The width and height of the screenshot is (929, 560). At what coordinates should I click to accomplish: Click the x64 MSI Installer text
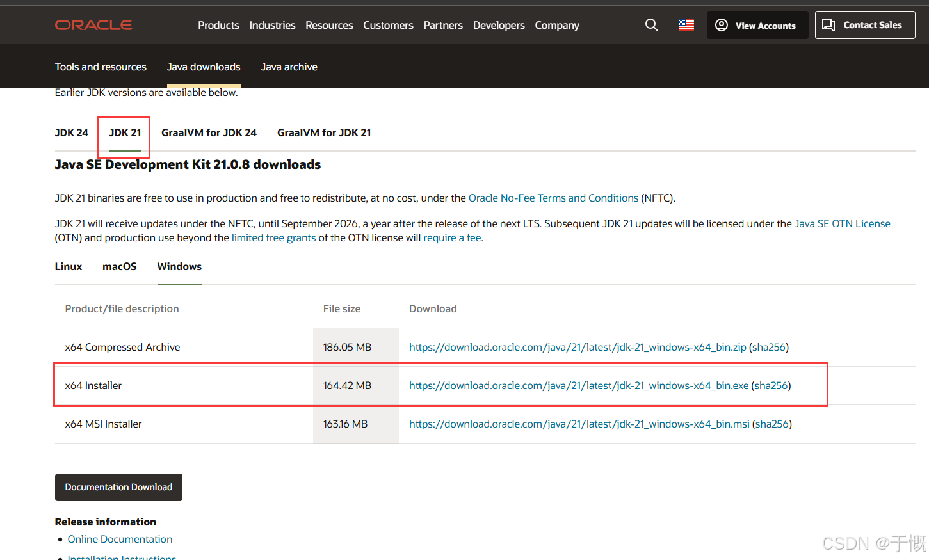[103, 424]
